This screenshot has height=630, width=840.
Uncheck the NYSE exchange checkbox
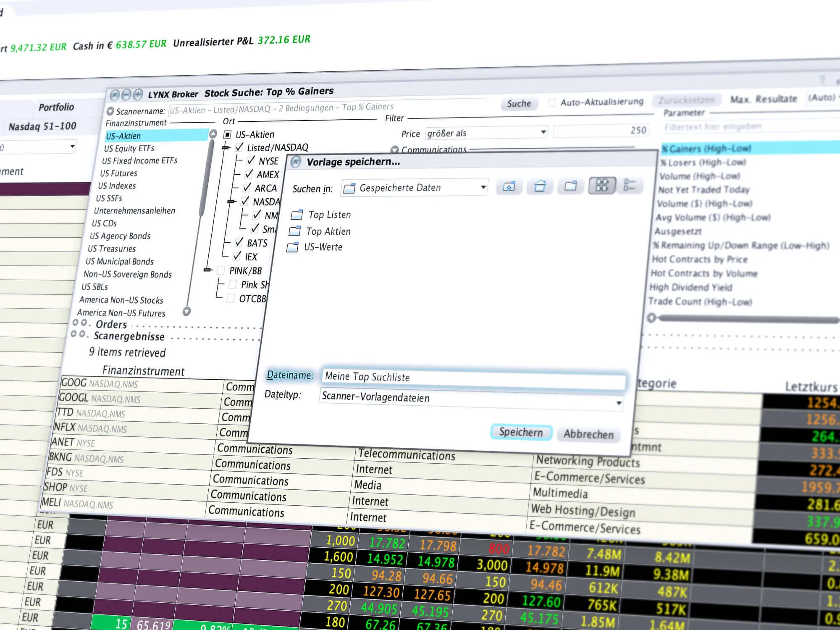point(251,160)
